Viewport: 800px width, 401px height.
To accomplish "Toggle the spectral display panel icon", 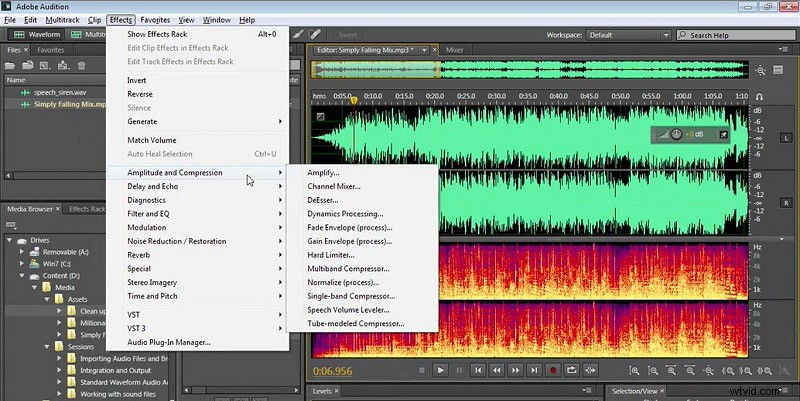I will pos(778,70).
